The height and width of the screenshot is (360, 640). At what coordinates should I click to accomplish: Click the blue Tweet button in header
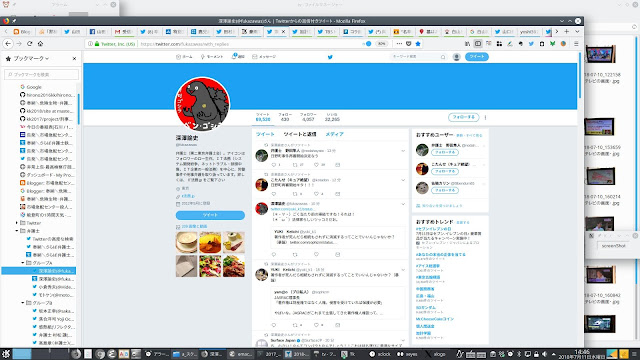pyautogui.click(x=477, y=57)
